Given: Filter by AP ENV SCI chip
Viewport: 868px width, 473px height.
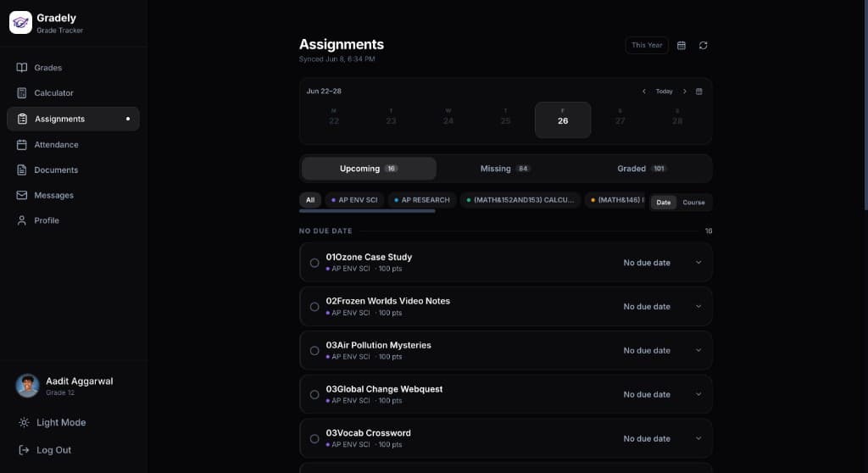Looking at the screenshot, I should [x=354, y=200].
